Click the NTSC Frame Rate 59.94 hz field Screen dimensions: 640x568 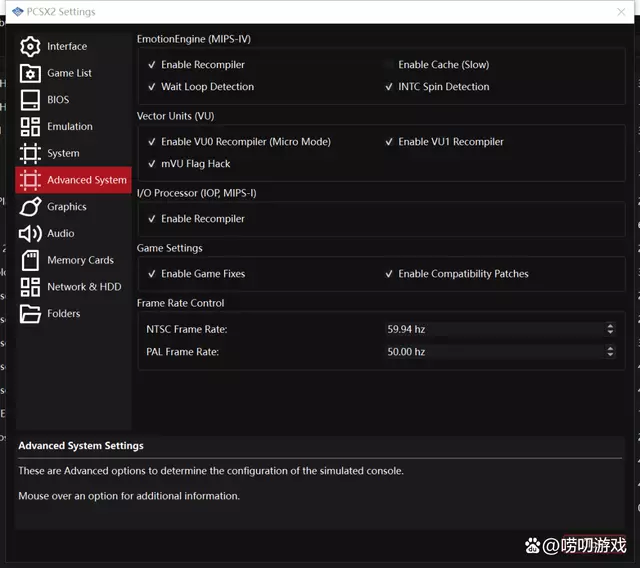(x=500, y=329)
